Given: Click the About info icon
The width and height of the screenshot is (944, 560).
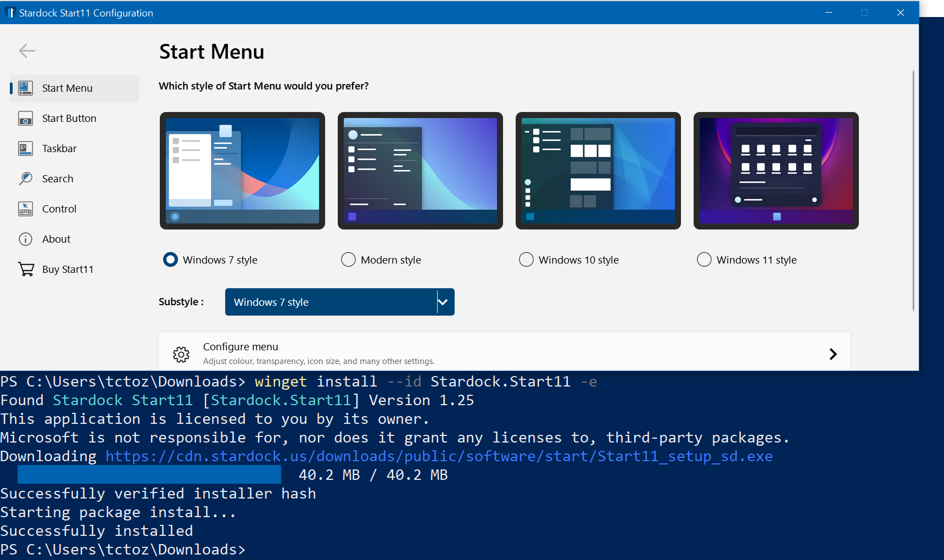Looking at the screenshot, I should click(x=25, y=239).
